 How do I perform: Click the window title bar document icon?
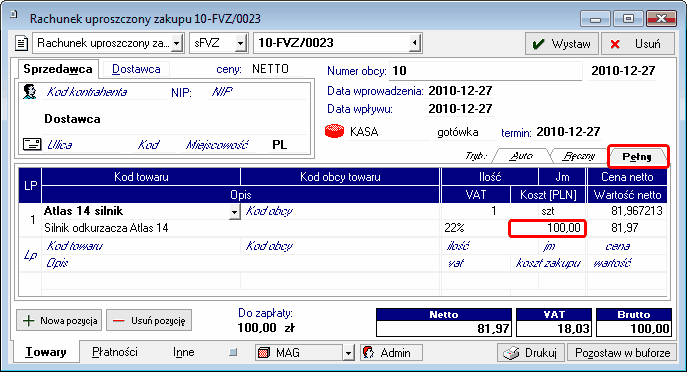click(x=14, y=15)
